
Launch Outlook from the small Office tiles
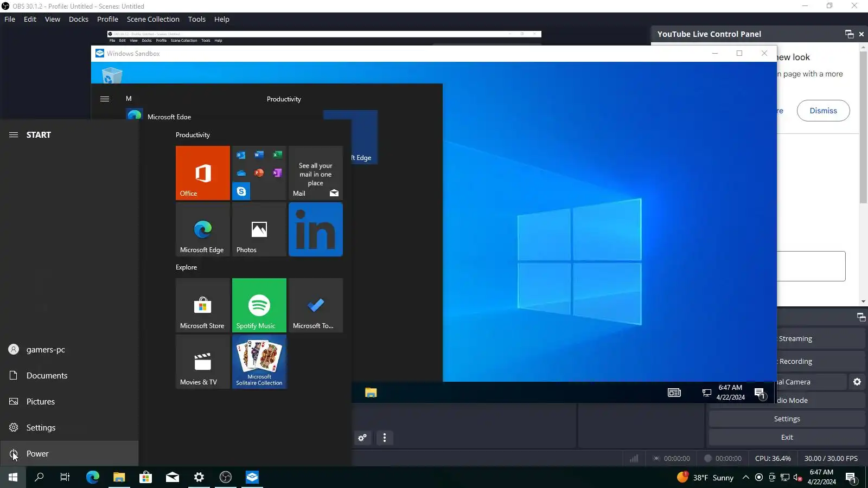tap(241, 155)
